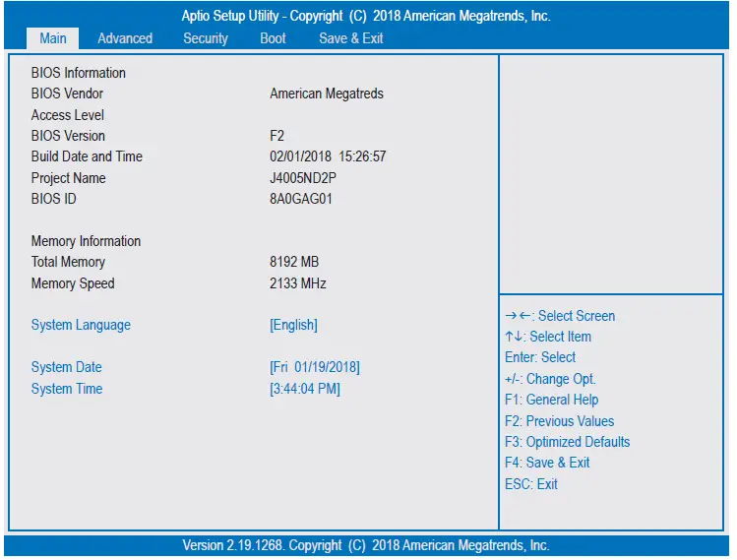Go to the Boot tab
The image size is (737, 560).
273,38
